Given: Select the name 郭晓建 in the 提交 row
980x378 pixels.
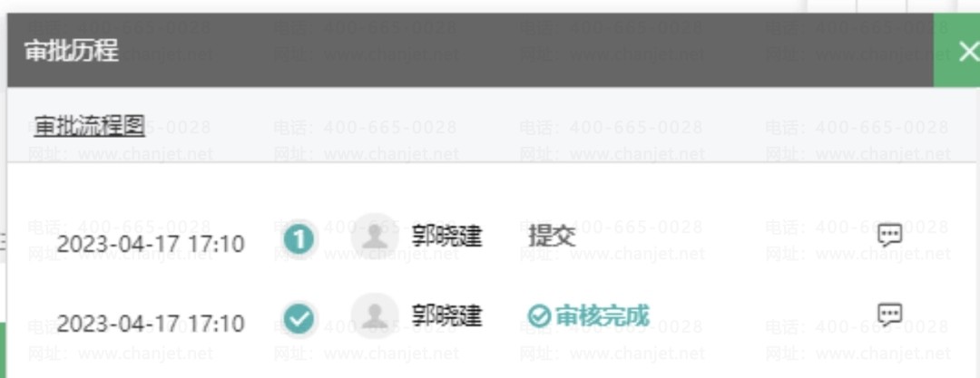Looking at the screenshot, I should [x=446, y=237].
